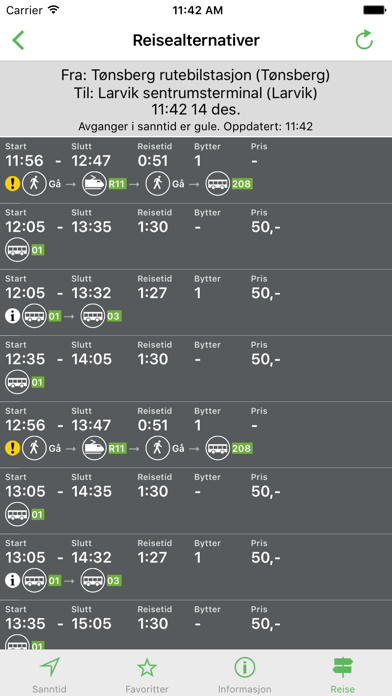
Task: Tap first walking icon in 12:56 trip
Action: [x=34, y=448]
